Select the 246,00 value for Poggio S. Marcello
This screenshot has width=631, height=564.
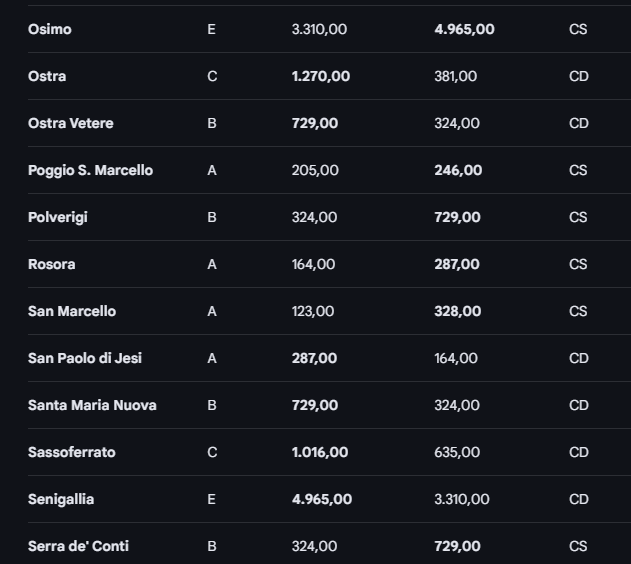[x=458, y=170]
